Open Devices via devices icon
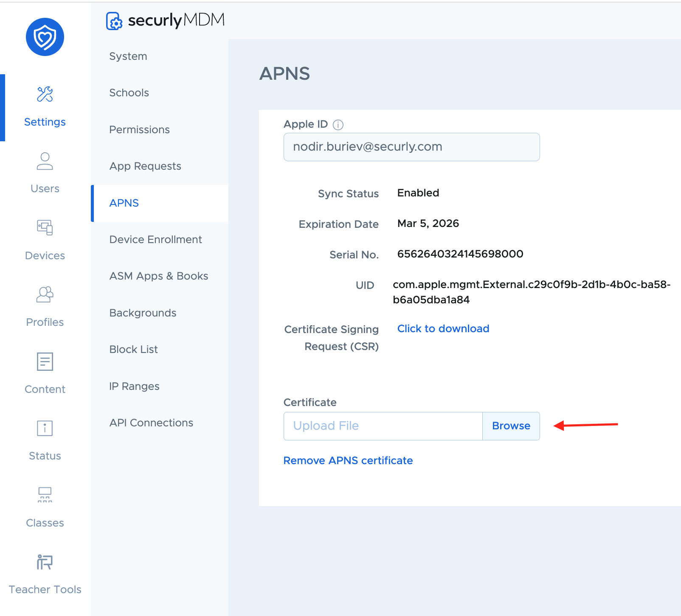The image size is (681, 616). click(x=45, y=227)
